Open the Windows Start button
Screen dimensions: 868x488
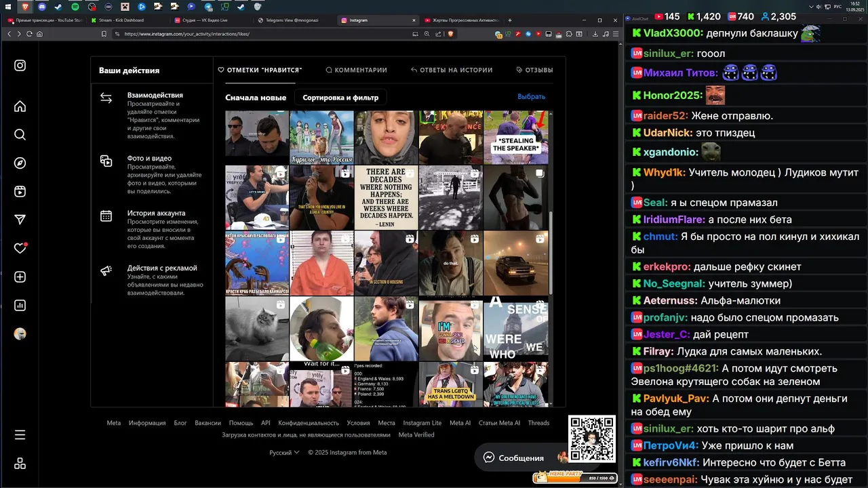(7, 7)
